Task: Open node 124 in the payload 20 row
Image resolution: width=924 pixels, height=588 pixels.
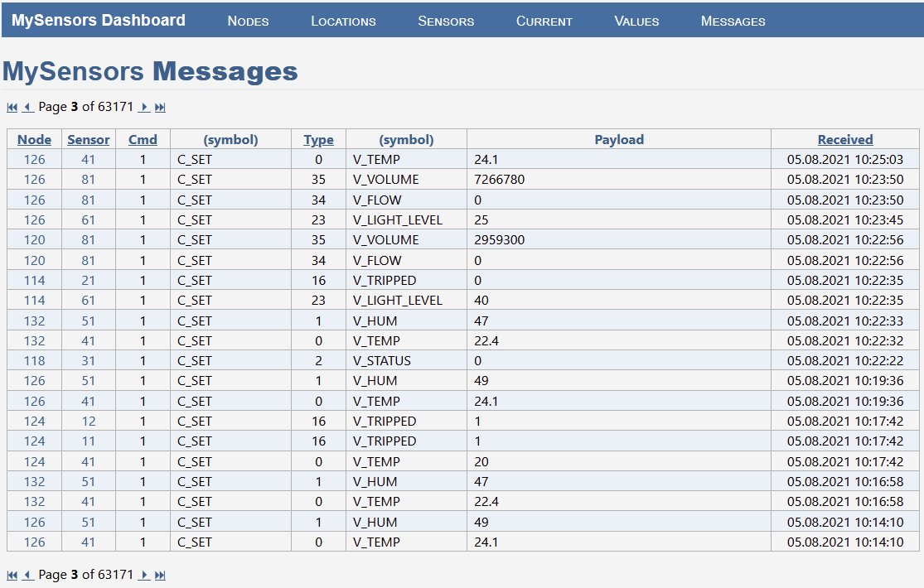Action: (34, 462)
